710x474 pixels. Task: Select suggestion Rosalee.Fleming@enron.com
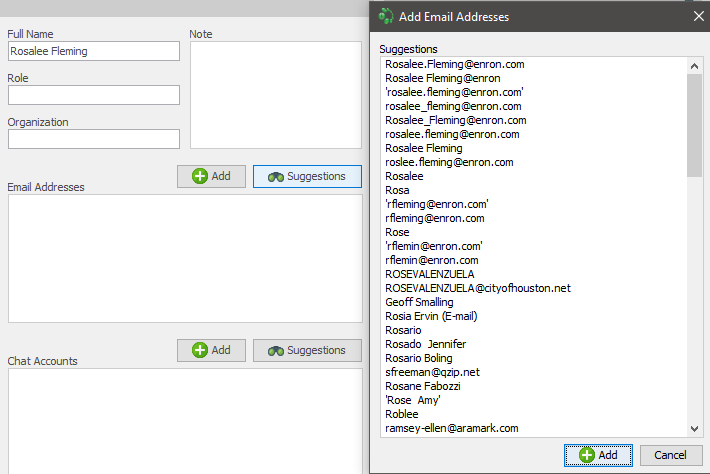pos(455,64)
